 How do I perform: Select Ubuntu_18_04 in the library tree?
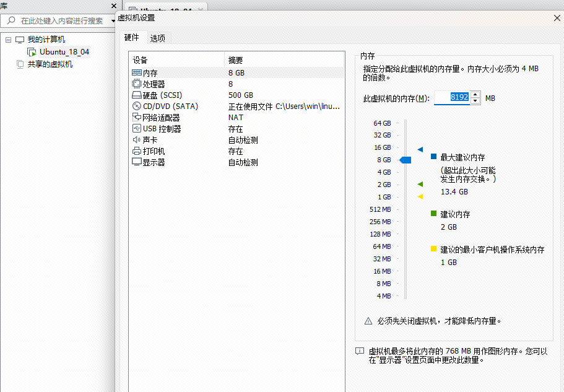64,52
